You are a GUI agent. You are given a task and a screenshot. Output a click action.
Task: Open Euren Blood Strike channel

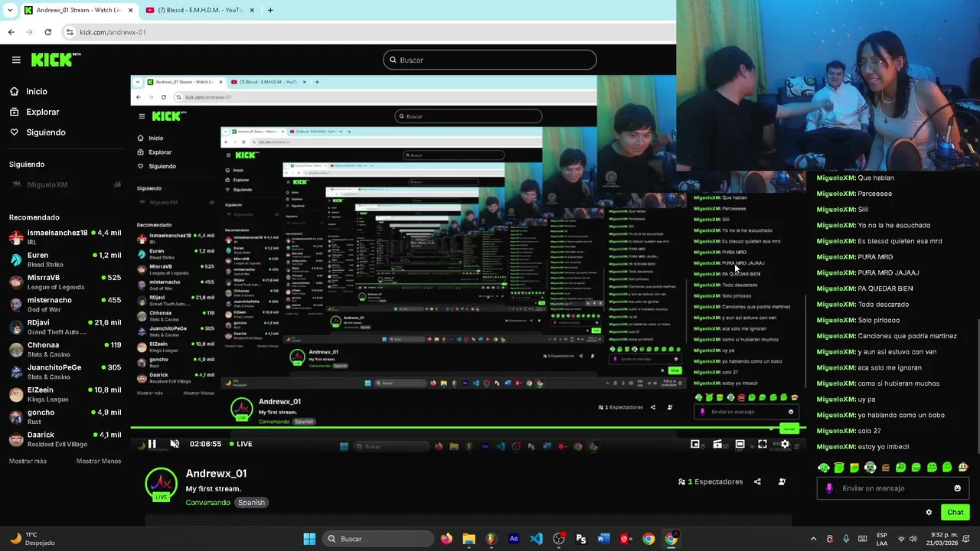[x=65, y=259]
